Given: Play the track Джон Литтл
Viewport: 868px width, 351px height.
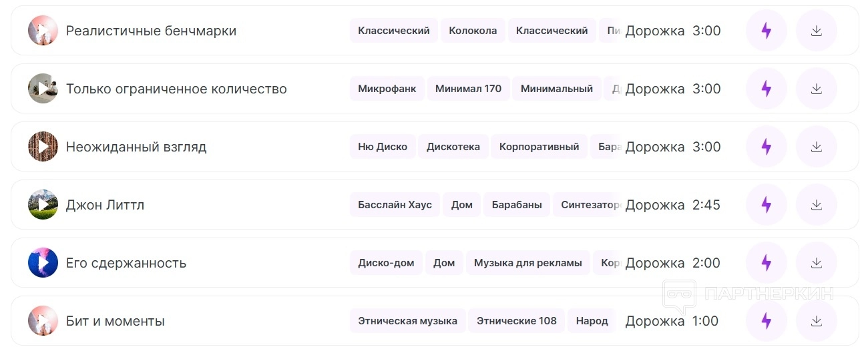Looking at the screenshot, I should (43, 205).
